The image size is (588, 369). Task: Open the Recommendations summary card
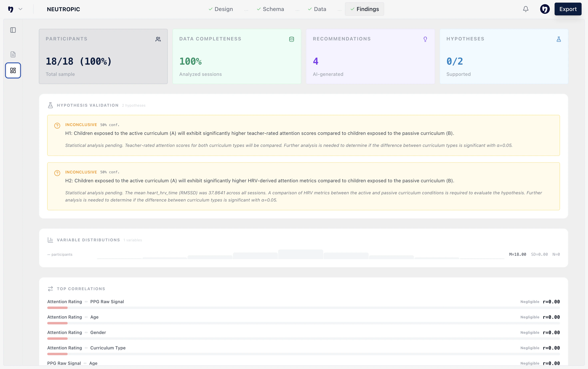pyautogui.click(x=370, y=56)
